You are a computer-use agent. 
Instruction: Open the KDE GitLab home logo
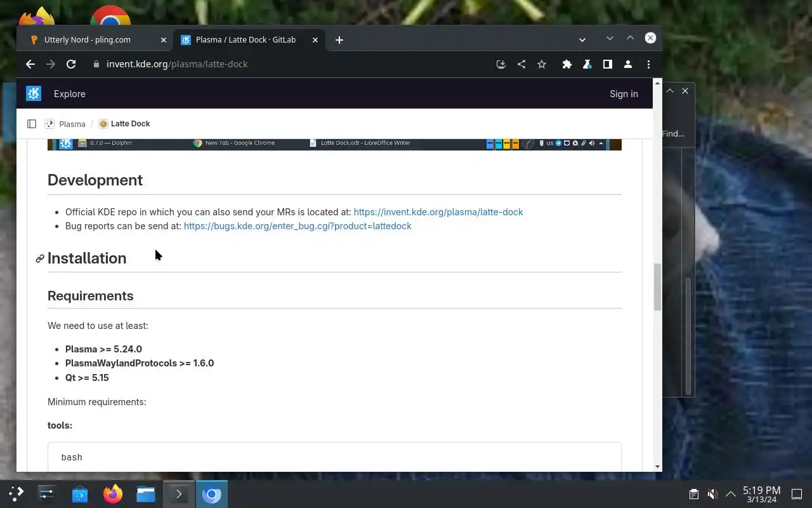coord(34,93)
